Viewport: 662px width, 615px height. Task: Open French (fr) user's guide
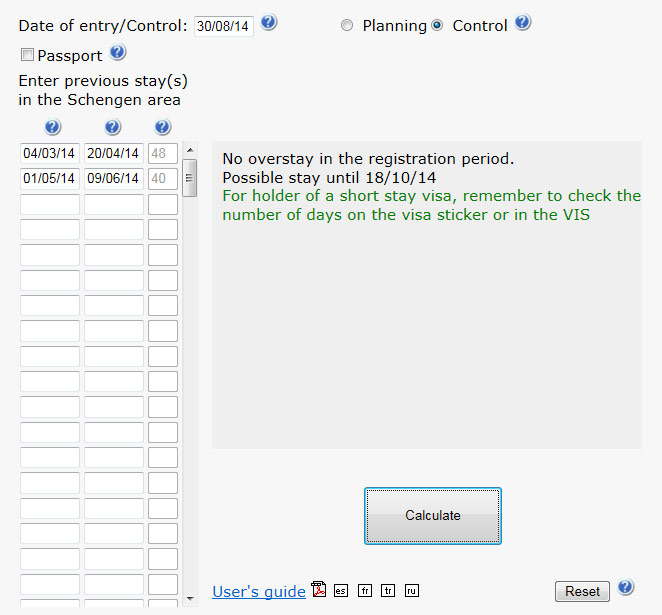365,591
